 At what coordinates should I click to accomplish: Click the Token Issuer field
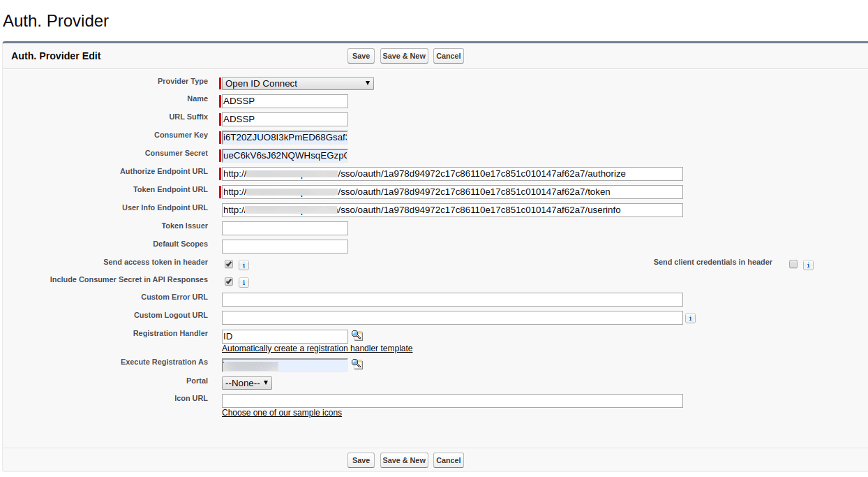tap(284, 228)
